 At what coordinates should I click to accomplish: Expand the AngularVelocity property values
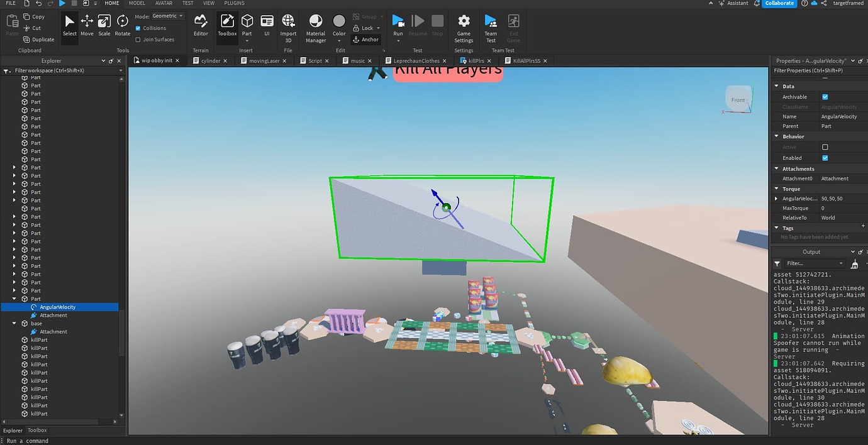coord(776,198)
